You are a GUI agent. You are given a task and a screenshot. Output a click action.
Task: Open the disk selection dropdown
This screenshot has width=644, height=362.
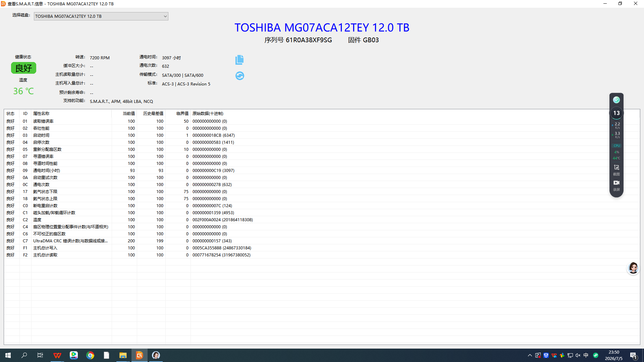(x=101, y=16)
